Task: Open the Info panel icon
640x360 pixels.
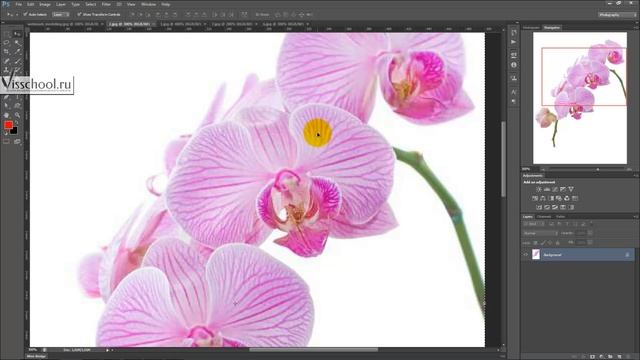Action: [x=513, y=65]
